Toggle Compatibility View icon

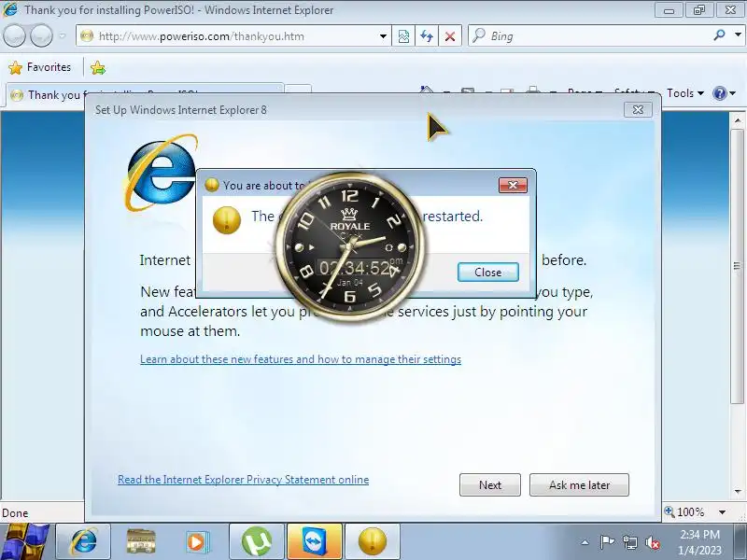403,36
